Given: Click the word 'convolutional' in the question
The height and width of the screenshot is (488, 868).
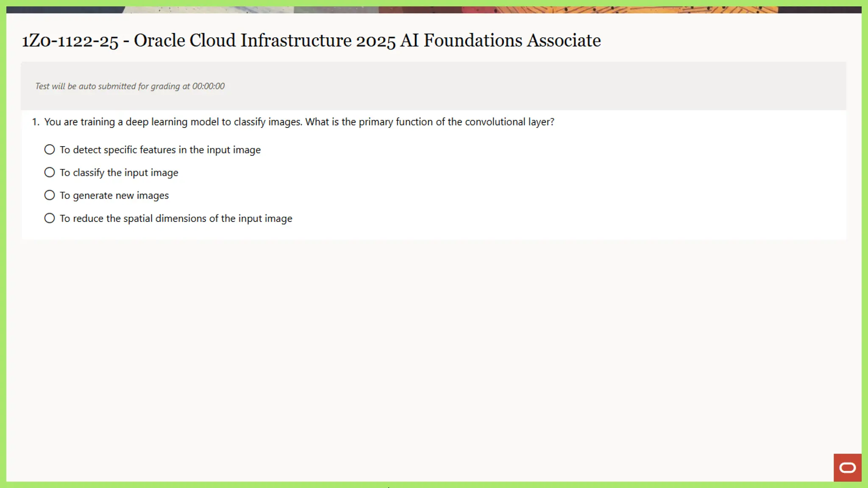Looking at the screenshot, I should pos(495,122).
